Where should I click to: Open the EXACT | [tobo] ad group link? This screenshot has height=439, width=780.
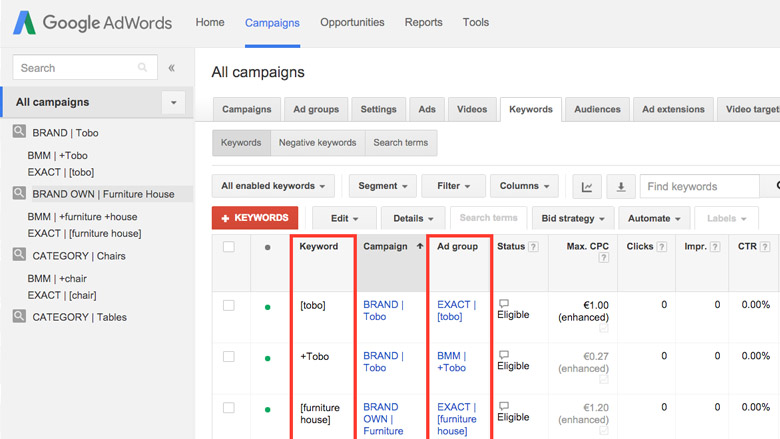tap(457, 310)
